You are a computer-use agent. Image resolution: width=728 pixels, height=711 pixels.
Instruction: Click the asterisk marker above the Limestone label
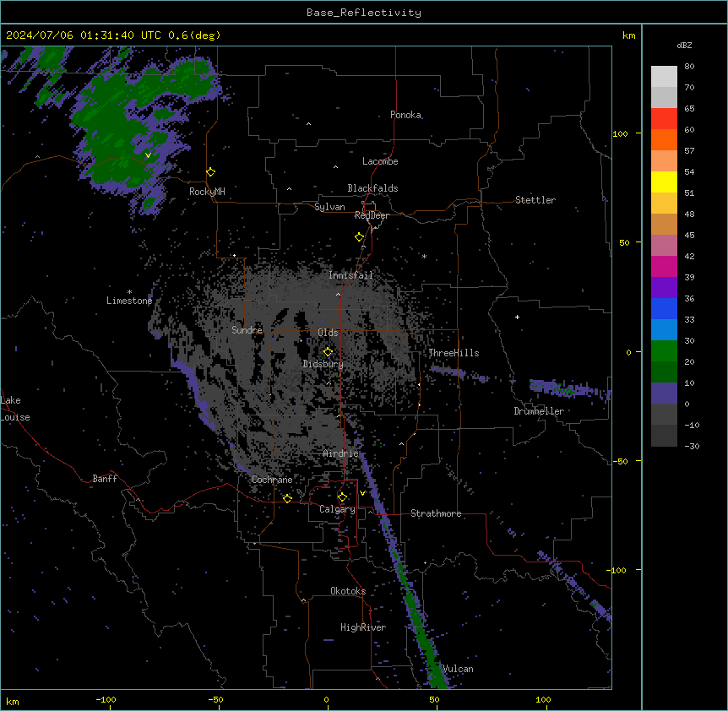click(129, 292)
